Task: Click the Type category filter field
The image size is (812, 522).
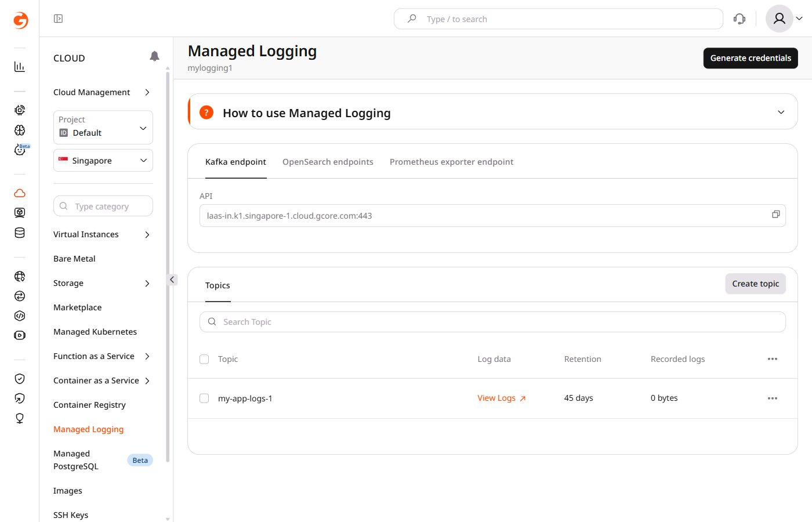Action: tap(103, 206)
